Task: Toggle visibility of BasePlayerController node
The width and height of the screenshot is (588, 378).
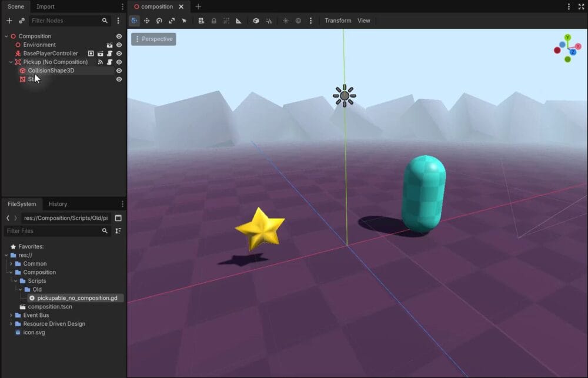Action: tap(119, 53)
